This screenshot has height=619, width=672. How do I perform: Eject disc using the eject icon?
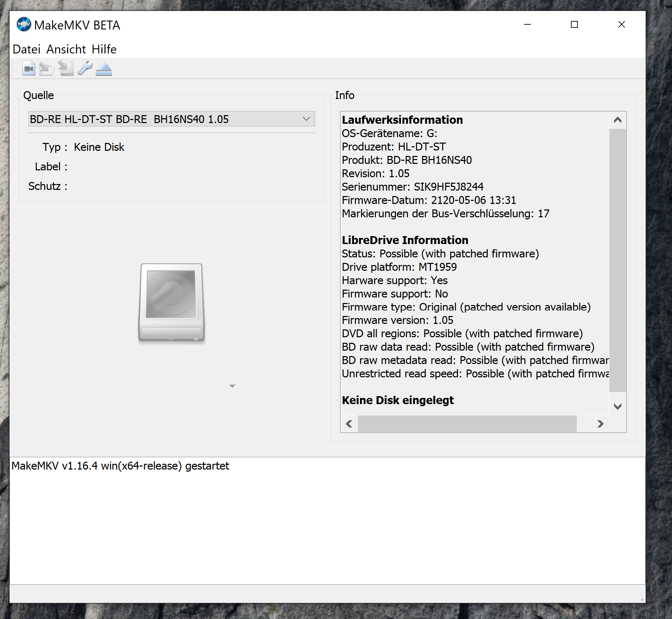[104, 68]
